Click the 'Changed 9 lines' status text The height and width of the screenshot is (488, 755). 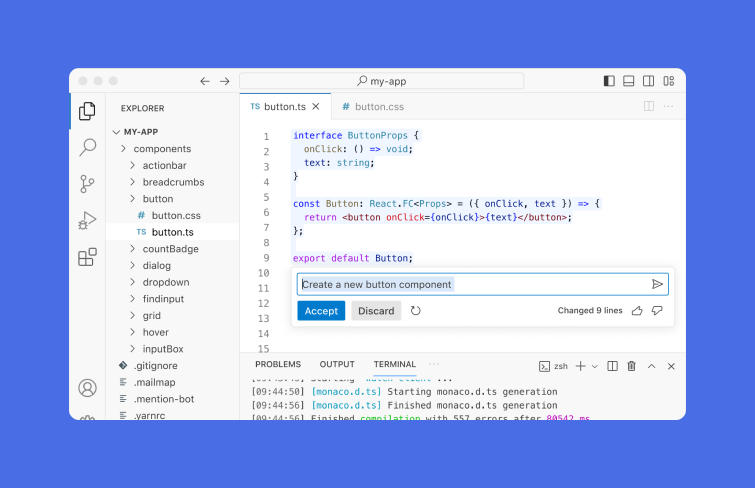590,311
